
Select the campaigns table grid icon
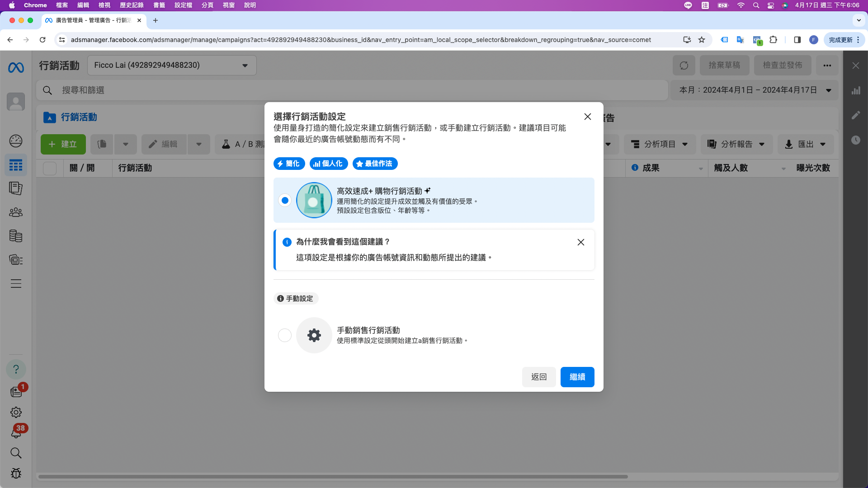pos(16,165)
